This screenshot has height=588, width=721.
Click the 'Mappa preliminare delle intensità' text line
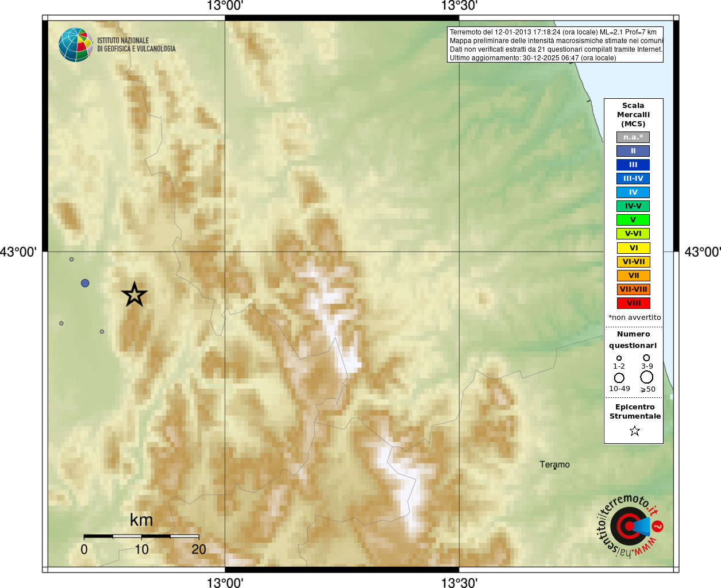point(556,41)
